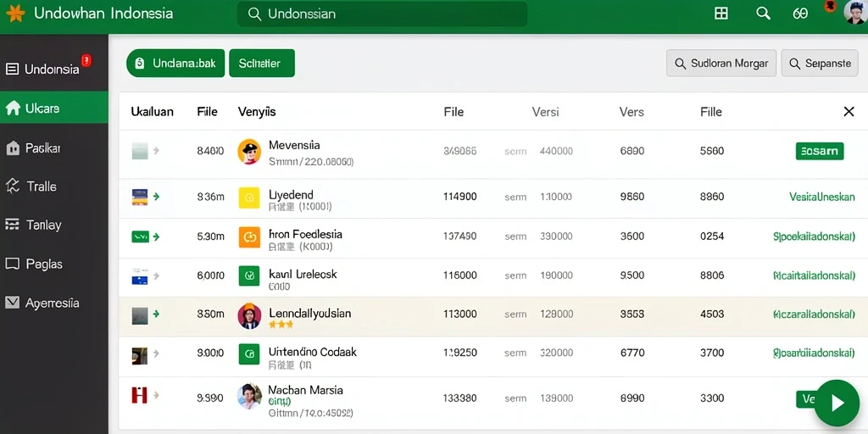Focus the Undonssian search field
Screen dimensions: 868x434
pos(382,14)
